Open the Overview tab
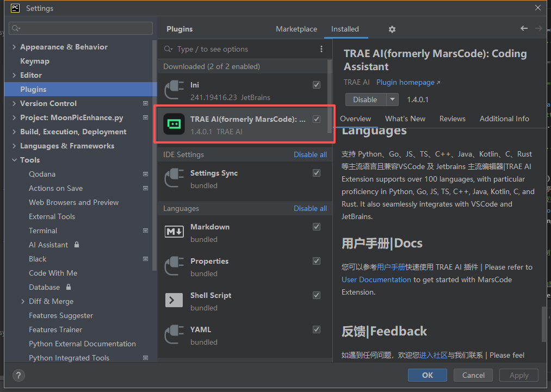The width and height of the screenshot is (551, 392). pos(355,119)
